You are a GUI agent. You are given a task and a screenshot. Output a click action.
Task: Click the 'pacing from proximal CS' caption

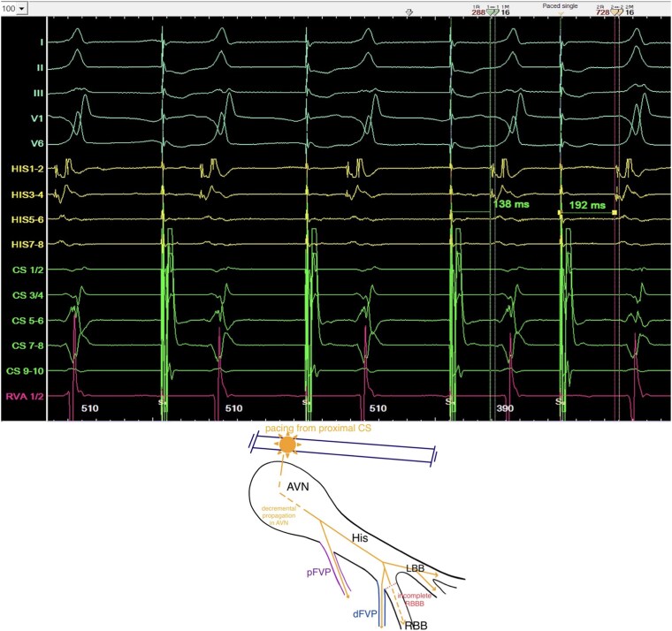[318, 429]
